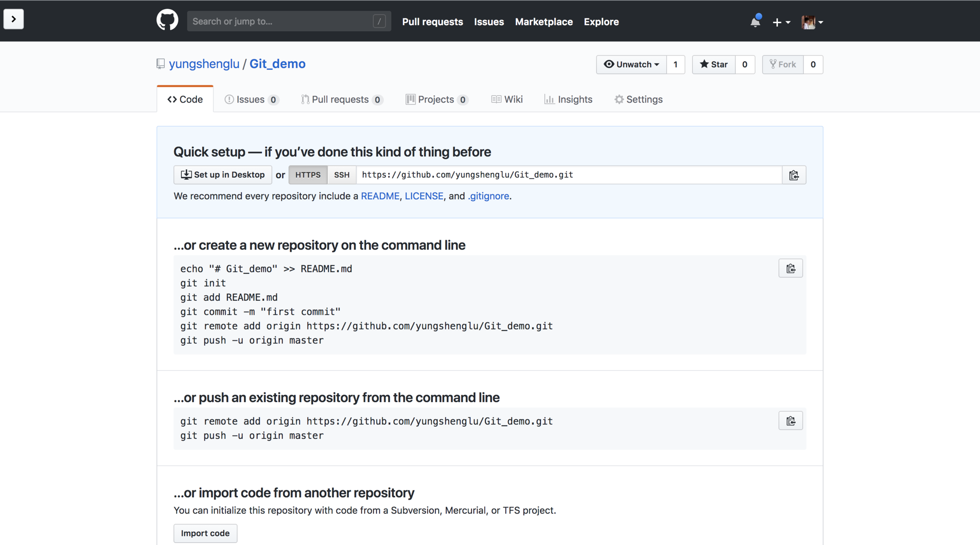
Task: Copy the push existing repository commands
Action: (x=790, y=421)
